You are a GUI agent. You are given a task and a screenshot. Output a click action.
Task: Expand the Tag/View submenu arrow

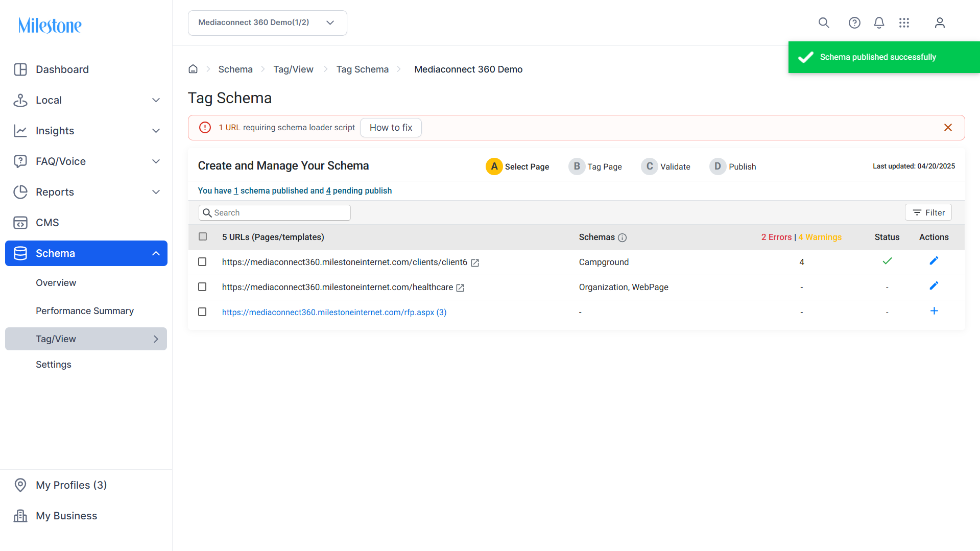point(156,339)
